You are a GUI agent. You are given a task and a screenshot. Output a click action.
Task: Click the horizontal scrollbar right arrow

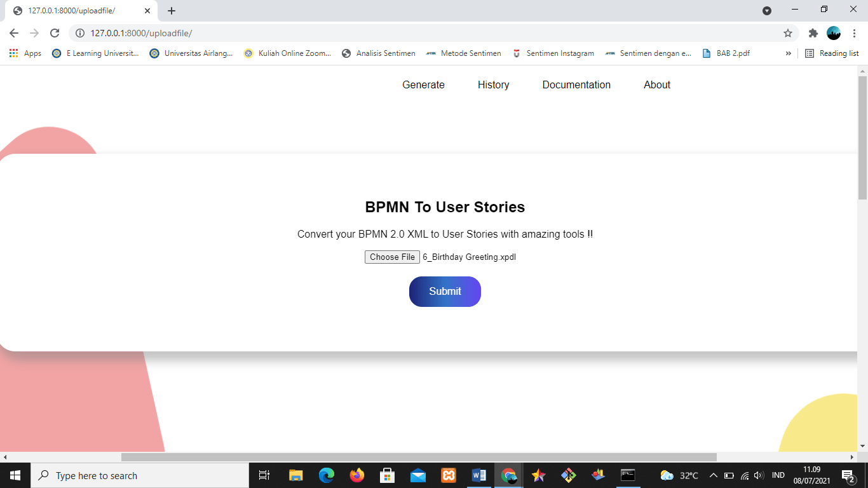(852, 457)
